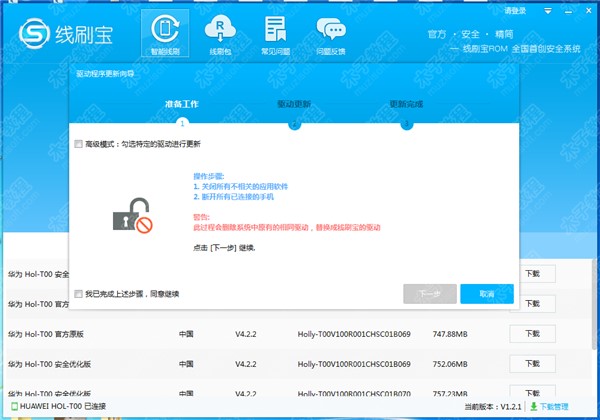
Task: Check 我已完成上述步骤，同意继续 checkbox
Action: tap(79, 294)
